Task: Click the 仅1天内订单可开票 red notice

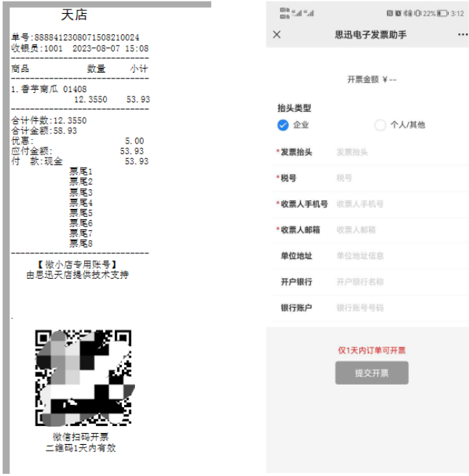Action: (372, 350)
